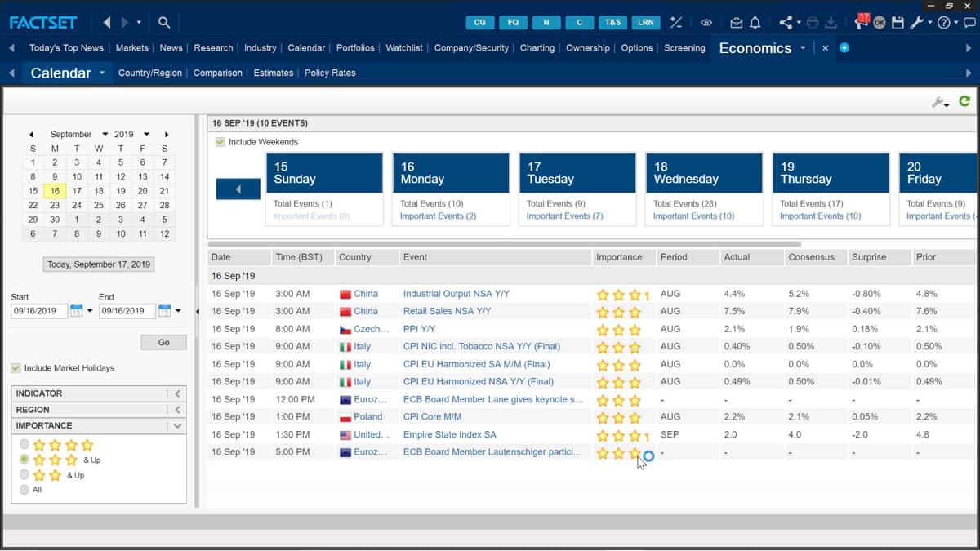Image resolution: width=980 pixels, height=551 pixels.
Task: Open the month dropdown next to September
Action: pos(105,134)
